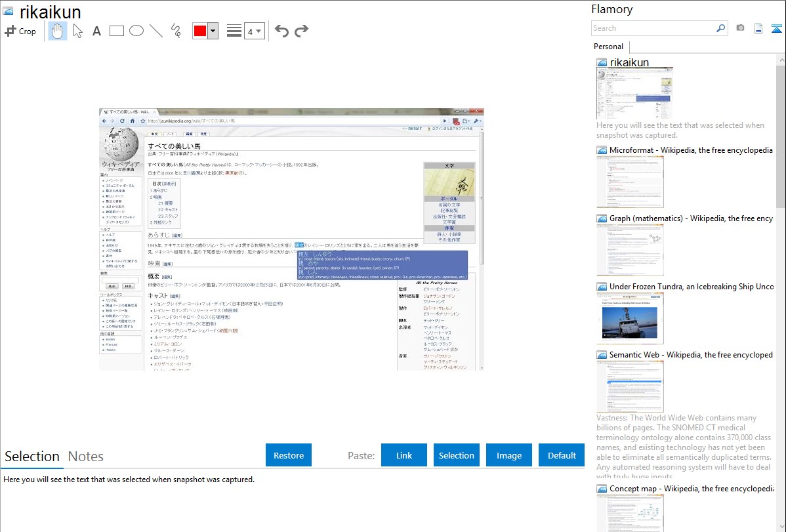Redo the last edit

[301, 31]
